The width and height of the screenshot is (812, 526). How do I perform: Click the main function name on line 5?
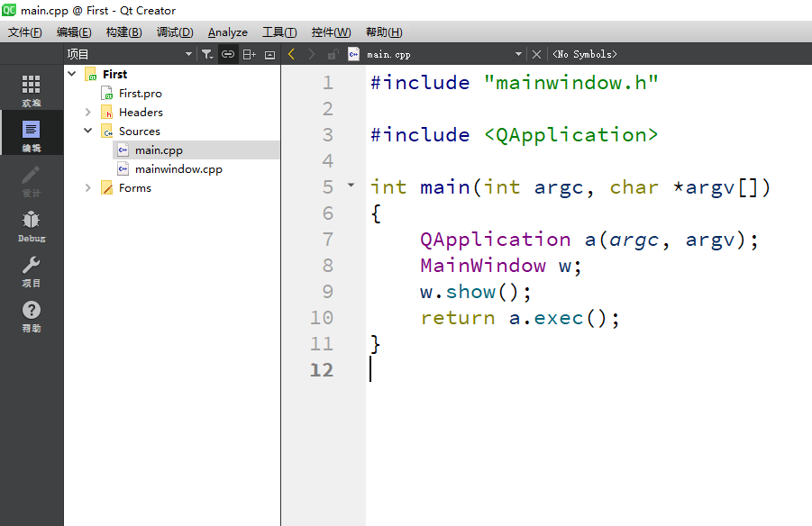click(x=445, y=187)
